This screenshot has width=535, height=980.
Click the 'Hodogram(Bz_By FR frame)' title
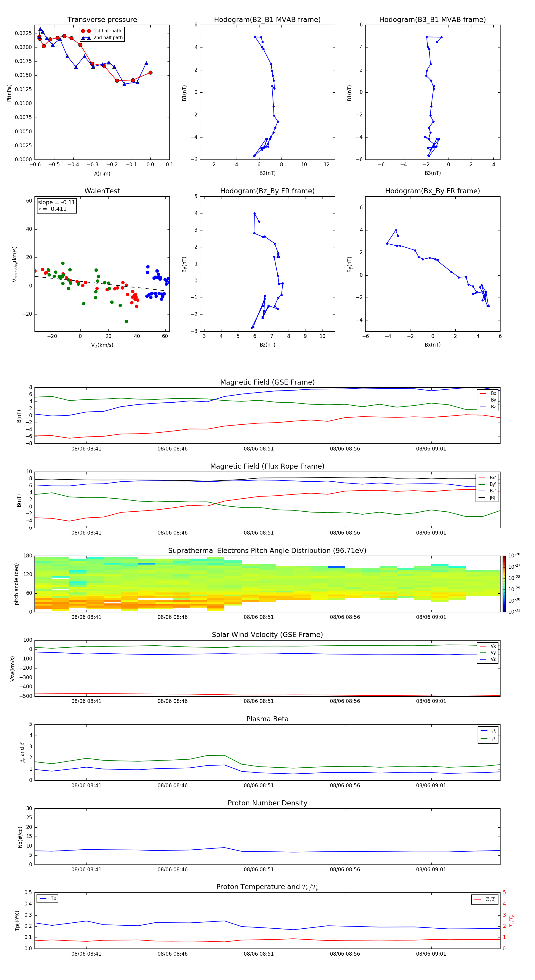pos(267,191)
